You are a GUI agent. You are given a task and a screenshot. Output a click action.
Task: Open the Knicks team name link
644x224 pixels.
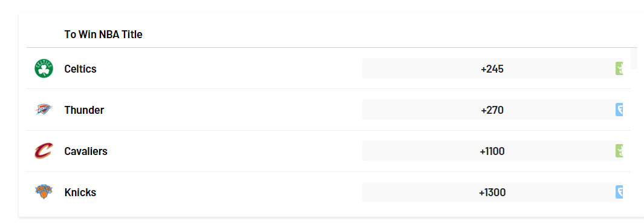click(x=80, y=193)
